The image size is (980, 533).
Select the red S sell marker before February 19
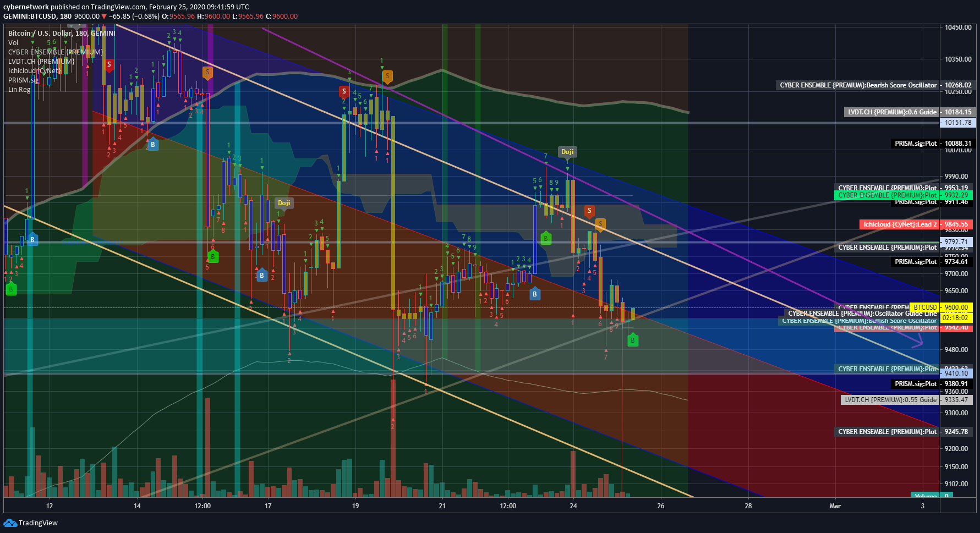pyautogui.click(x=344, y=91)
